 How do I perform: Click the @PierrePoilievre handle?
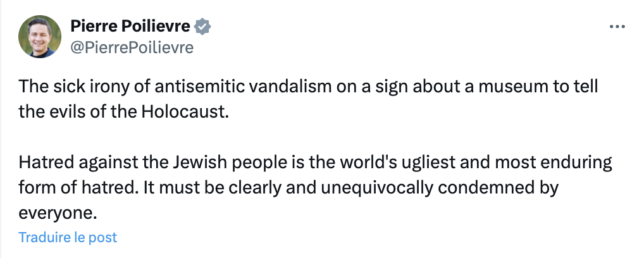click(132, 47)
